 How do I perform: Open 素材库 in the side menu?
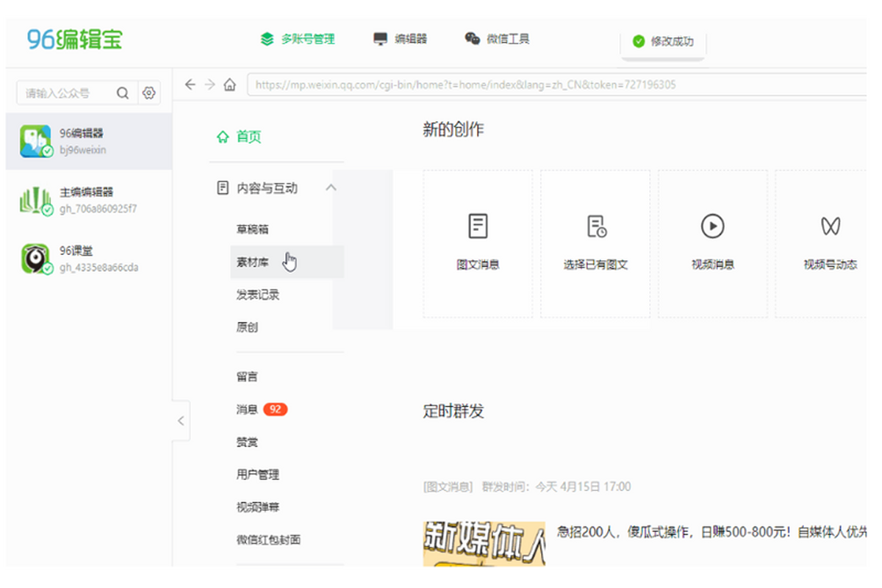click(253, 262)
